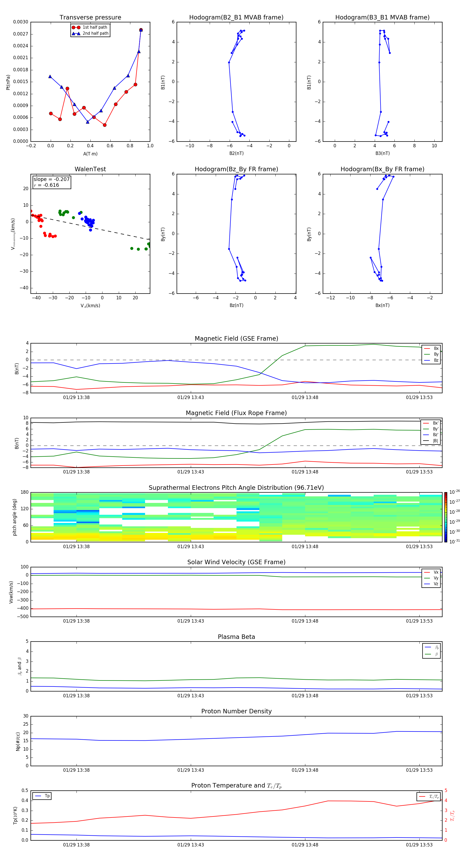The image size is (473, 868).
Task: Click 'Hodogram(Bz_By FR frame)' title
Action: click(x=236, y=169)
